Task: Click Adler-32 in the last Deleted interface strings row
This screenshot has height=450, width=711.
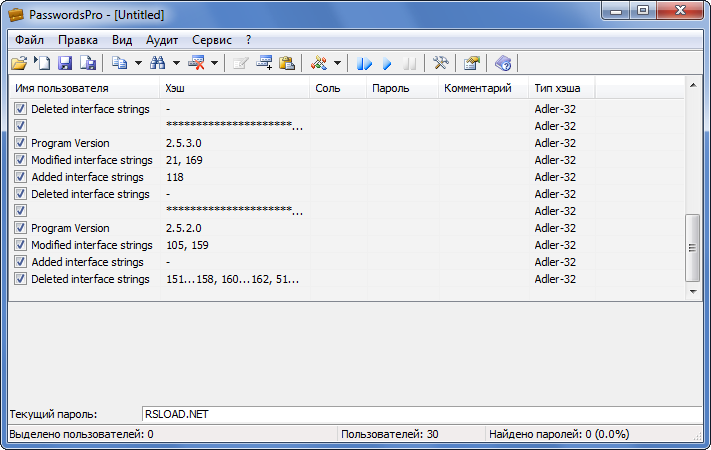Action: pyautogui.click(x=555, y=279)
